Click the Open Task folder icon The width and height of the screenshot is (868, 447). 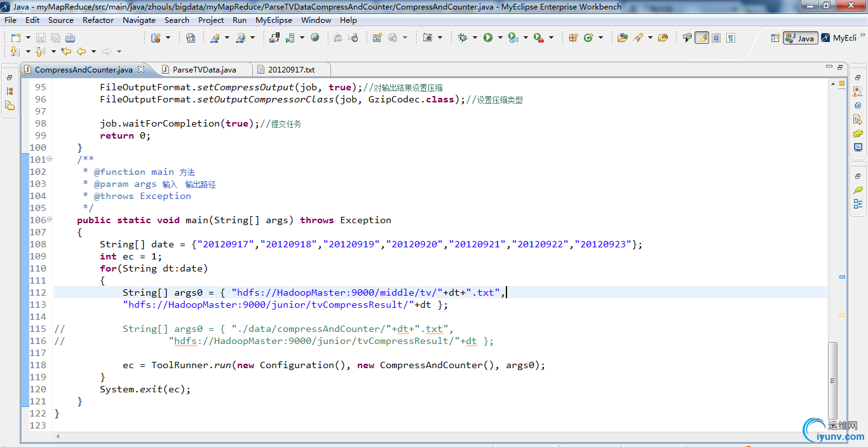coord(663,38)
